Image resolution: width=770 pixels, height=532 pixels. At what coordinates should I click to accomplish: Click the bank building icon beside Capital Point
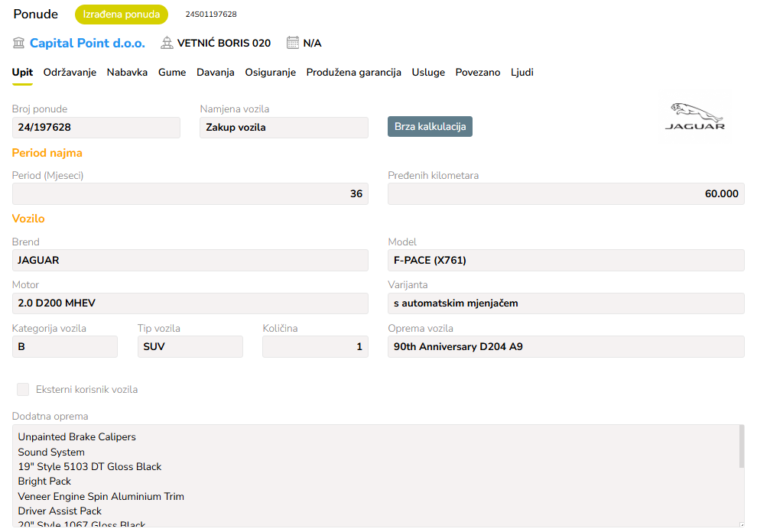point(18,43)
